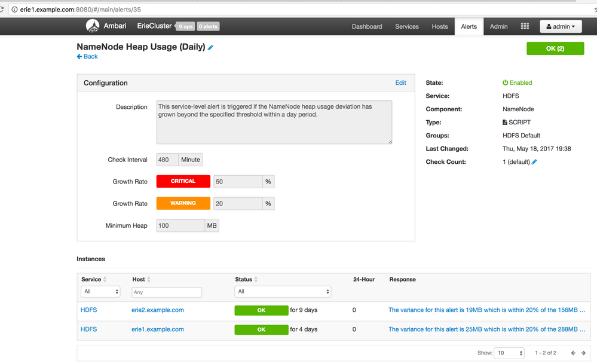
Task: Click the HDFS Default group value
Action: coord(521,136)
